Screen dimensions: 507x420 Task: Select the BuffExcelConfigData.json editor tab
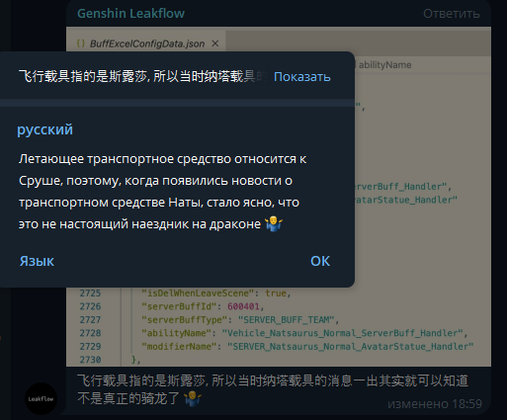point(146,43)
